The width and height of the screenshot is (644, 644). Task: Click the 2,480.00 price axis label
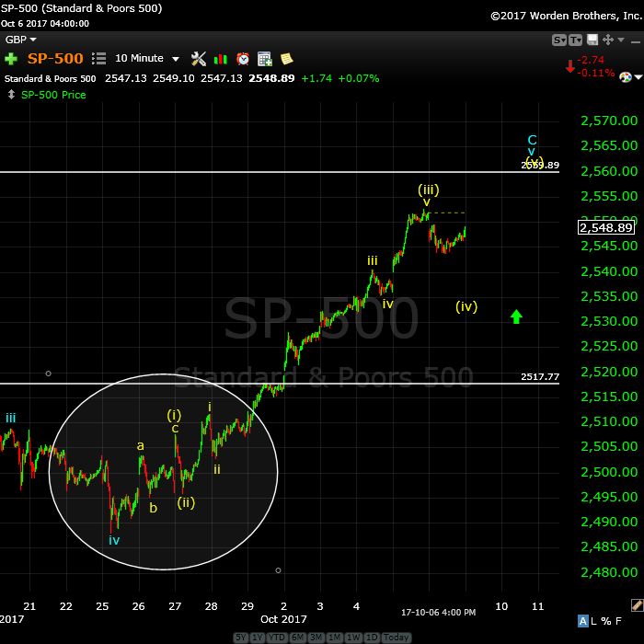[609, 572]
